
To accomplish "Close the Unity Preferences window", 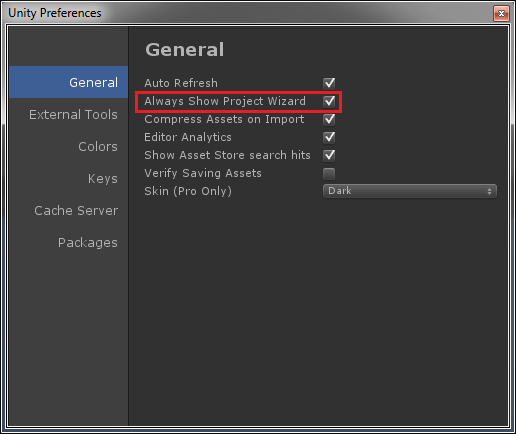I will point(501,13).
